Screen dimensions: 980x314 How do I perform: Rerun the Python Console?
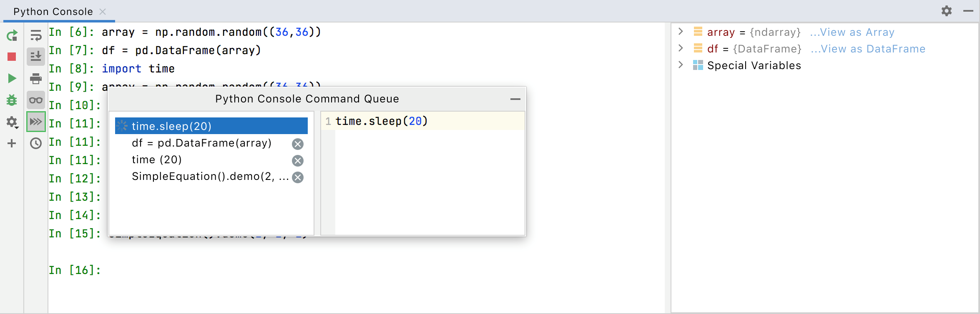click(x=12, y=35)
